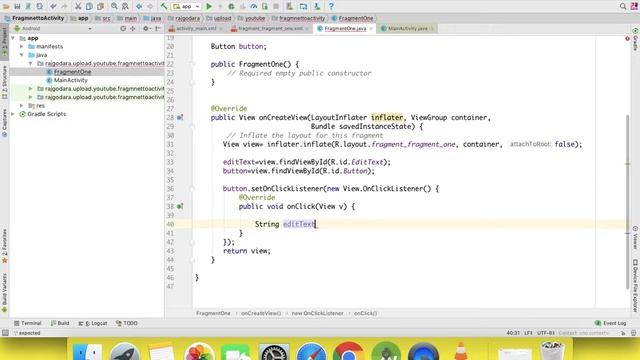The image size is (640, 360).
Task: Switch to activity_main.xml tab
Action: [x=196, y=29]
